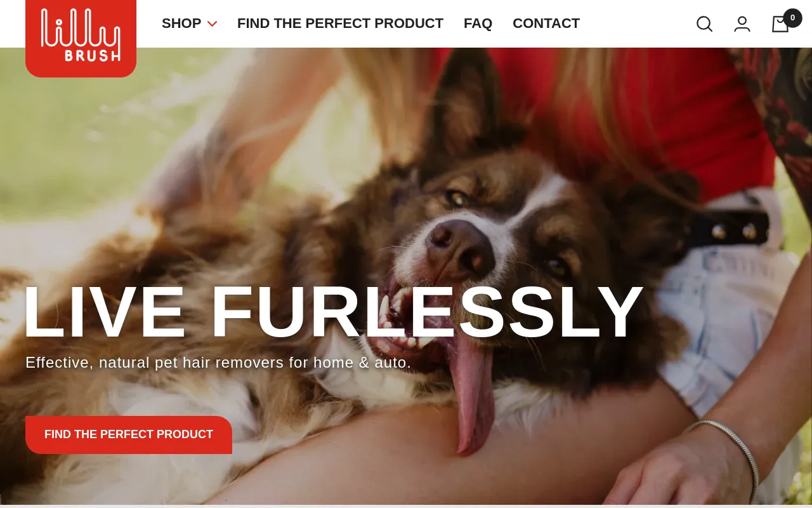Click the red Find the Perfect Product button
812x508 pixels.
pos(129,435)
